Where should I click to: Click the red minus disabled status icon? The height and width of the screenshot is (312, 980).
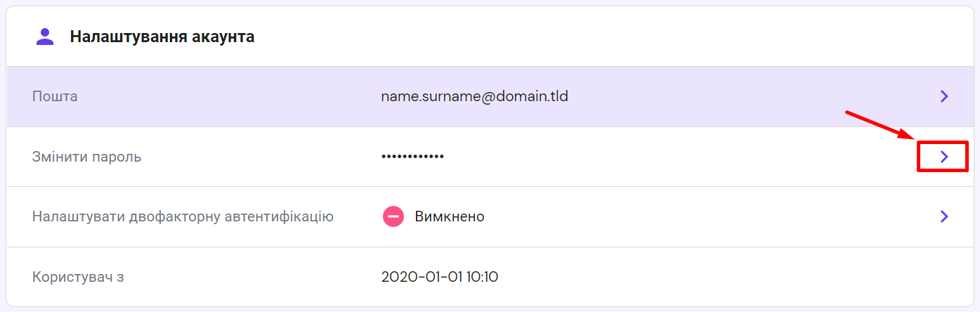pyautogui.click(x=393, y=216)
